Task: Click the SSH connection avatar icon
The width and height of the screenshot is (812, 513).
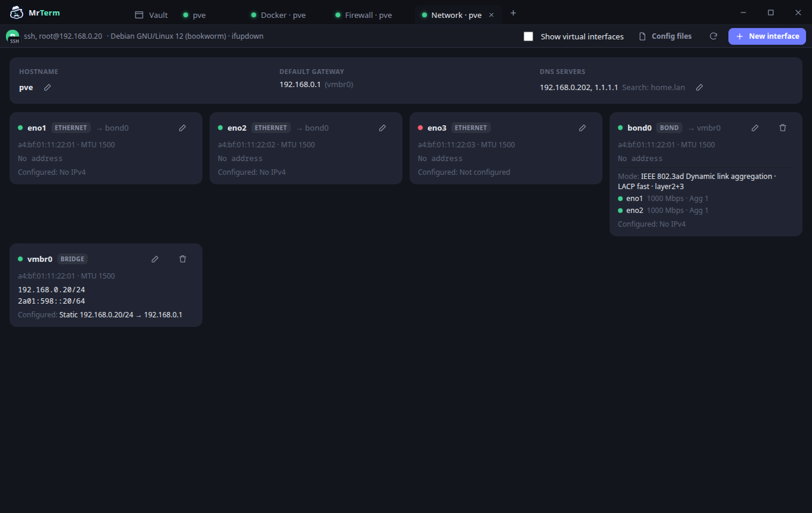Action: tap(13, 36)
